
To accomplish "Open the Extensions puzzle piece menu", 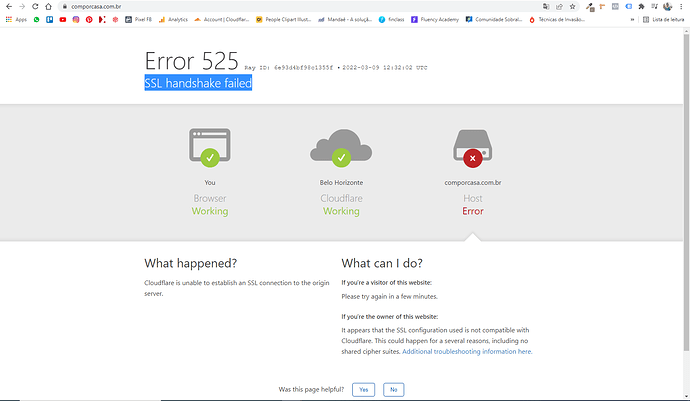I will (642, 7).
